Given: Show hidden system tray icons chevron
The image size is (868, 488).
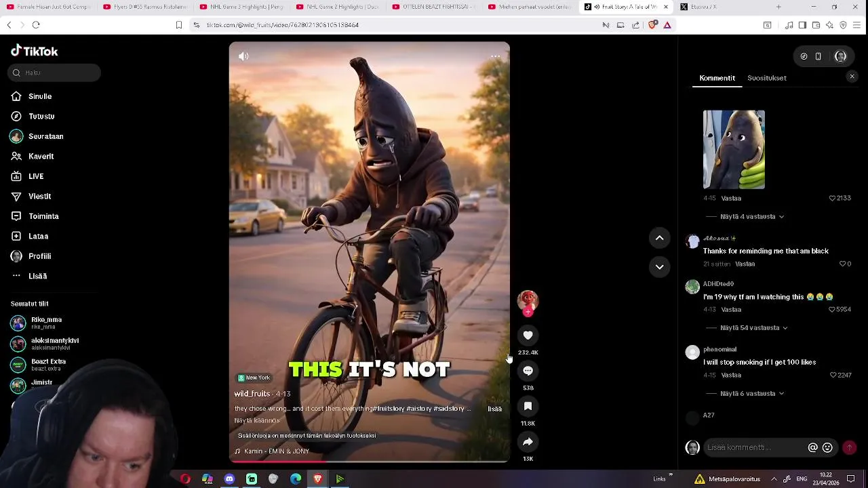Looking at the screenshot, I should pyautogui.click(x=774, y=479).
